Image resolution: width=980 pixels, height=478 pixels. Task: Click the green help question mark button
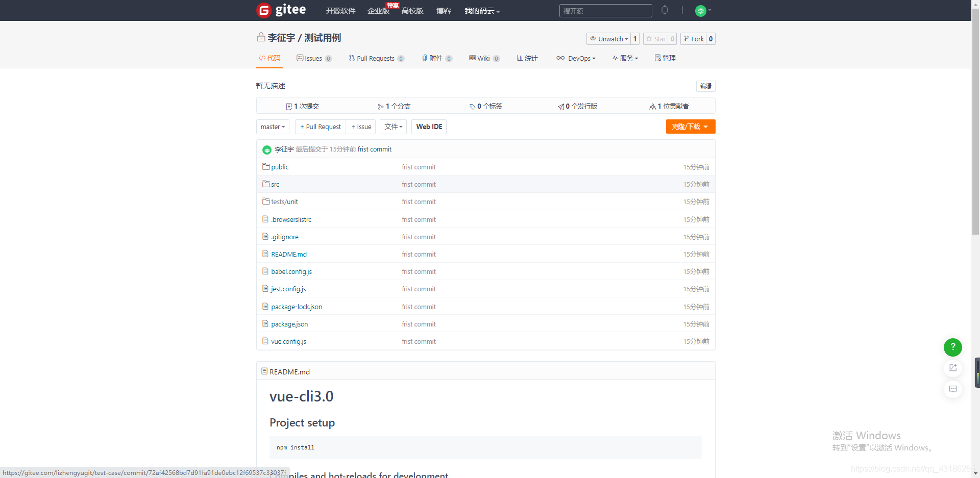pos(952,347)
